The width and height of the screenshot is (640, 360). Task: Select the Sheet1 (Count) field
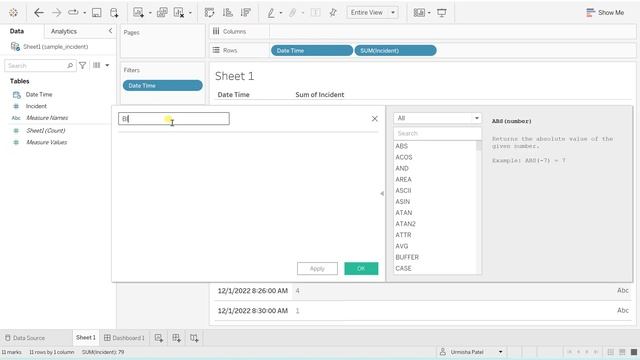[46, 131]
